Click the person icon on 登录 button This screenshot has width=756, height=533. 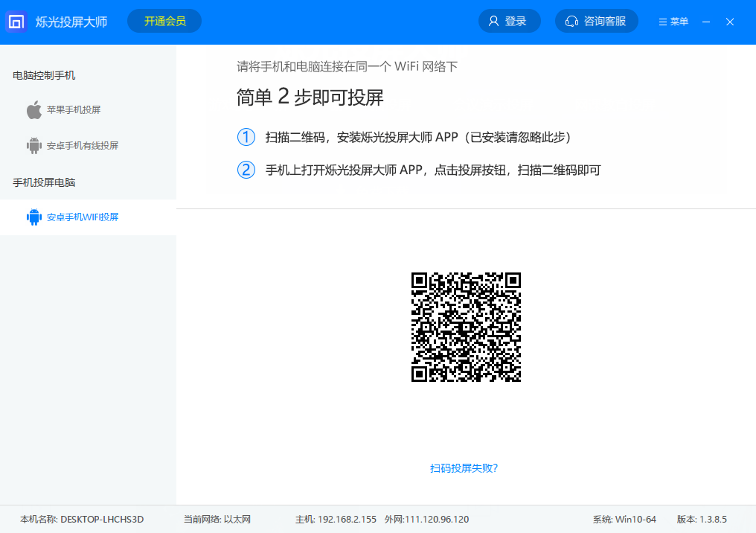[x=493, y=21]
